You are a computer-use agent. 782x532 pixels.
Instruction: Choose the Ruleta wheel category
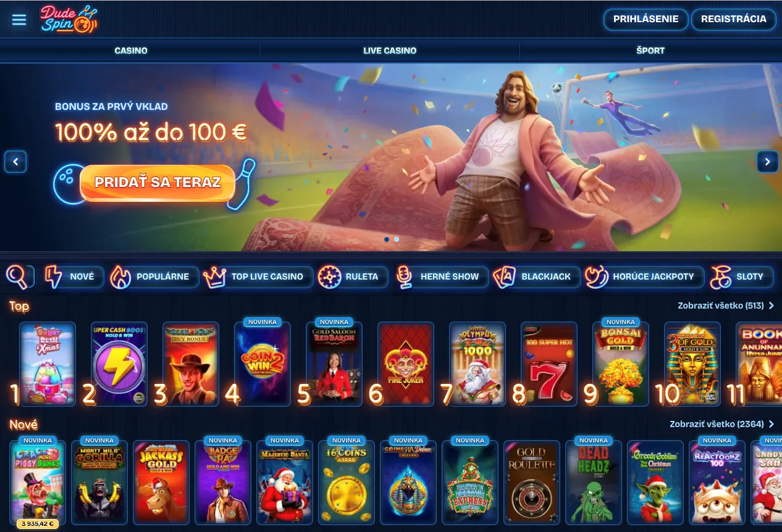click(x=352, y=276)
